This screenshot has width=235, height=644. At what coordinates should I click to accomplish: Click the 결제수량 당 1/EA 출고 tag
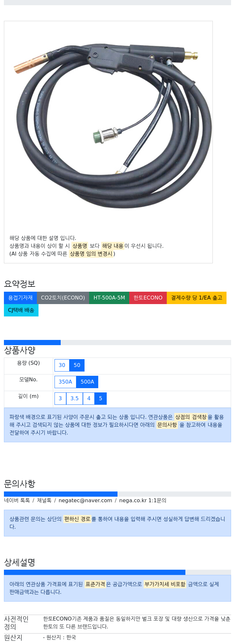(196, 298)
